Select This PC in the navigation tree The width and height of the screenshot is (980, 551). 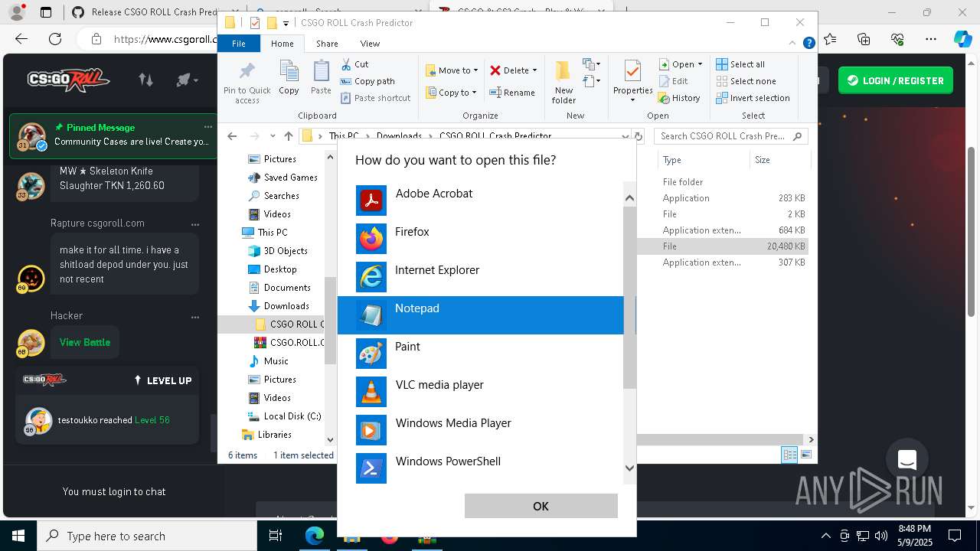pyautogui.click(x=264, y=233)
